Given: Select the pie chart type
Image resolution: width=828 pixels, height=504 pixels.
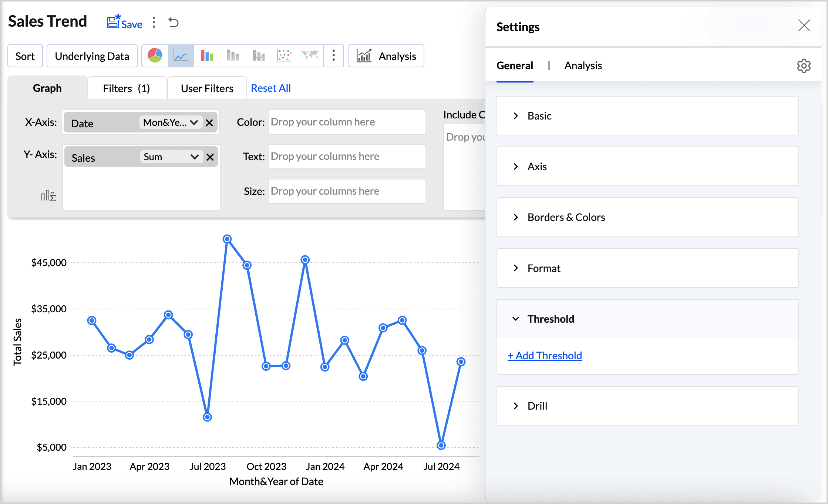Looking at the screenshot, I should 155,56.
